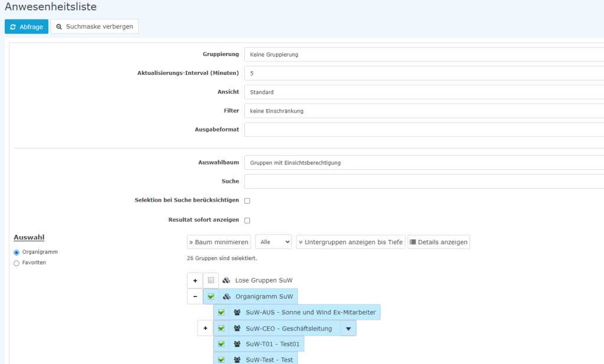Click the Abfrage refresh button
The image size is (604, 364).
(27, 27)
